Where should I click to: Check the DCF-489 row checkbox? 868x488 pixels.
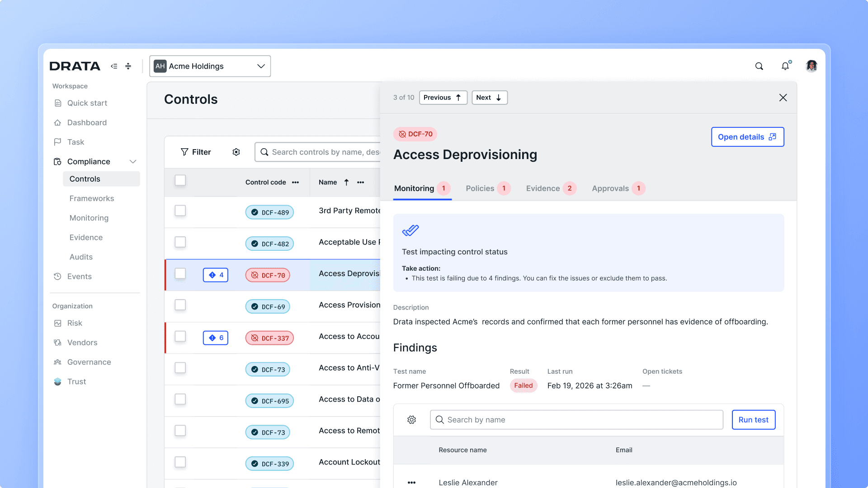180,211
